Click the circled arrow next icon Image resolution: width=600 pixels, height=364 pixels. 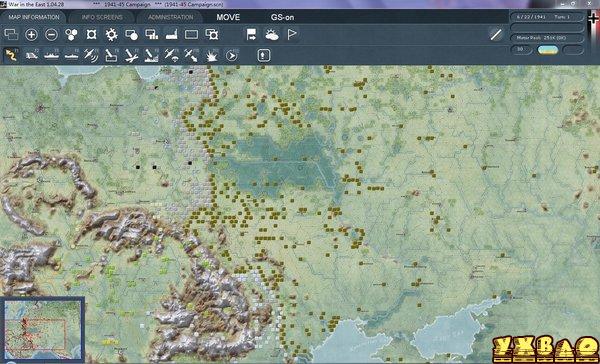pyautogui.click(x=232, y=56)
